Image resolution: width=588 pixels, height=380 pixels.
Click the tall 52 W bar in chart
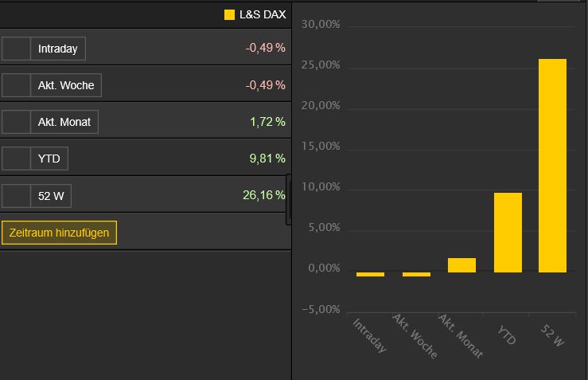click(x=553, y=165)
